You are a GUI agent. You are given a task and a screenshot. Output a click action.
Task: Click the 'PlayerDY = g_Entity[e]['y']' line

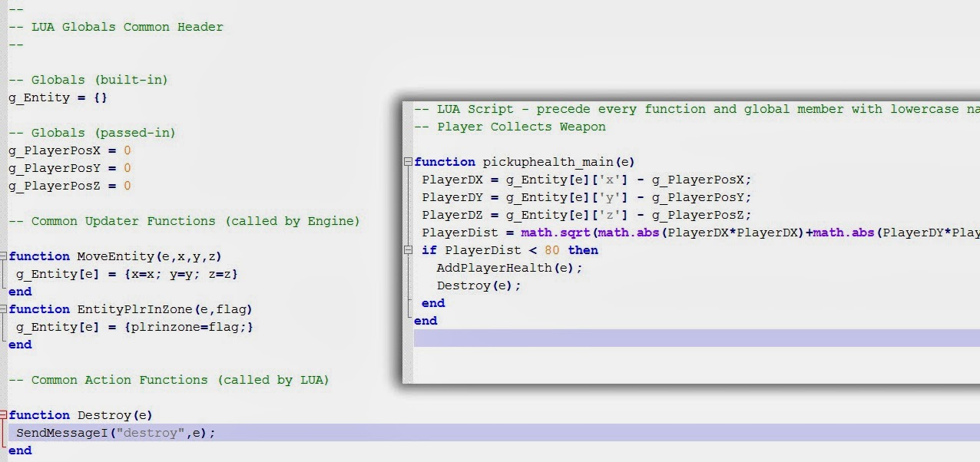pyautogui.click(x=587, y=197)
